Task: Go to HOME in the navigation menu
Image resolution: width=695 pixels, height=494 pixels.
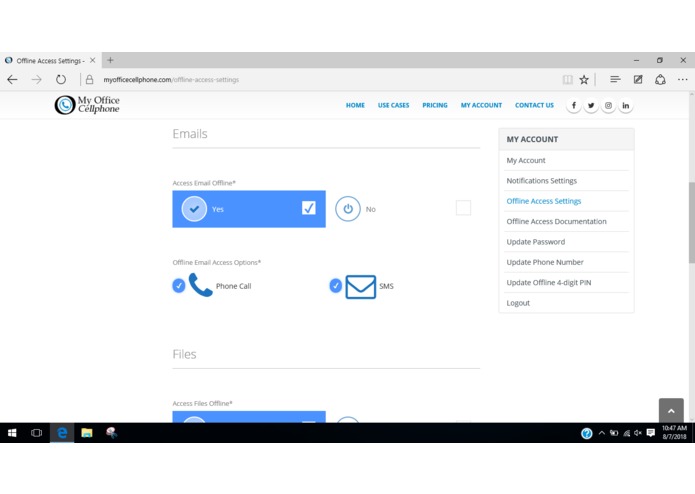Action: point(355,105)
